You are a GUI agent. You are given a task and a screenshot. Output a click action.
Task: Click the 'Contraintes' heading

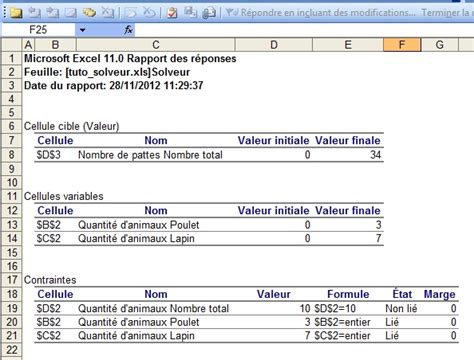(50, 280)
